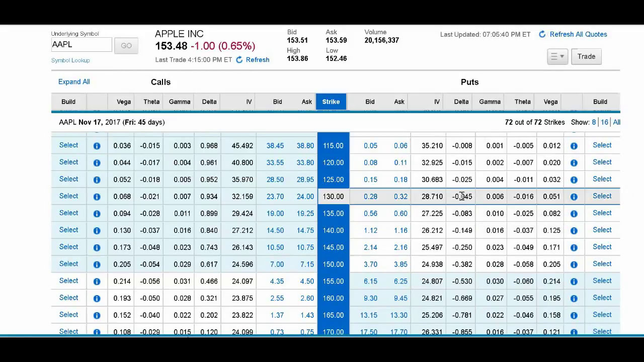Click the GO button
Viewport: 644px width, 362px height.
click(126, 46)
